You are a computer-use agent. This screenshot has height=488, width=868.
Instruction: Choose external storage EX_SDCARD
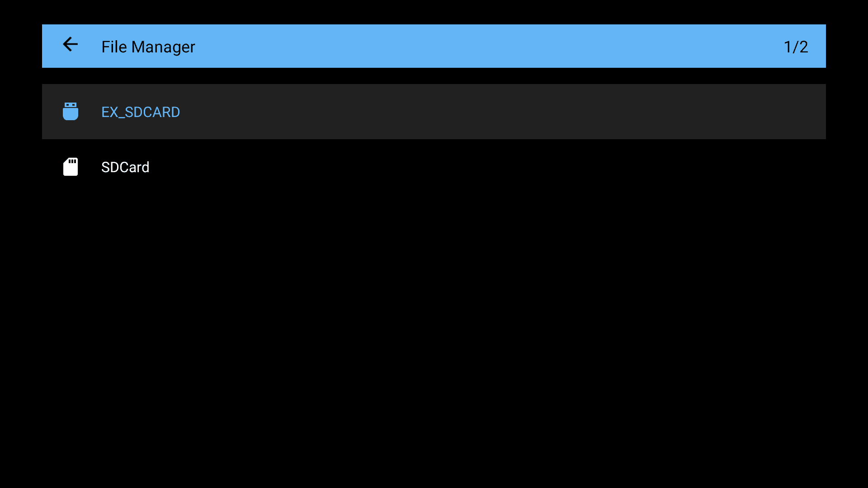[x=434, y=112]
